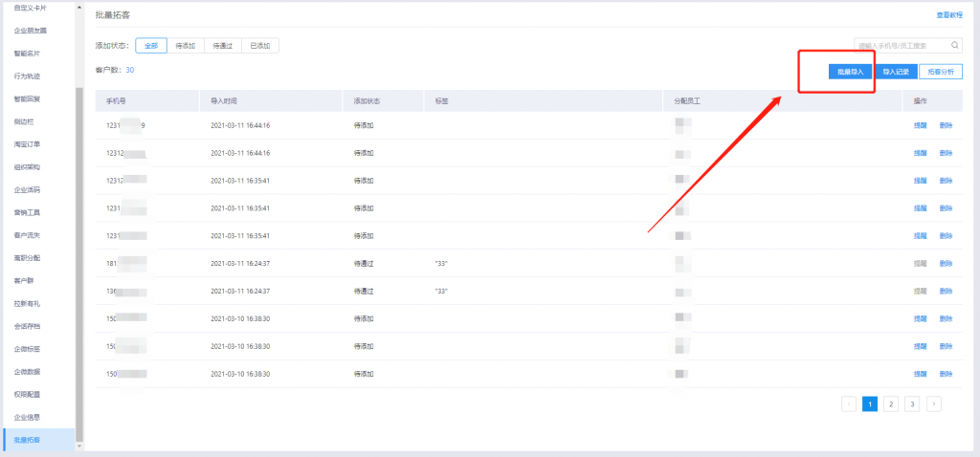Screen dimensions: 980x457
Task: Open 会话存档 in the sidebar
Action: (x=27, y=326)
